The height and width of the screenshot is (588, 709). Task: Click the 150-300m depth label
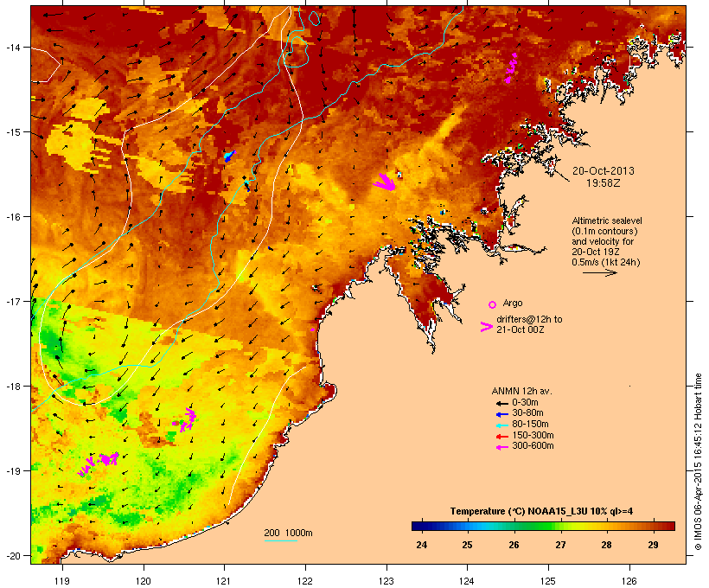[x=533, y=435]
